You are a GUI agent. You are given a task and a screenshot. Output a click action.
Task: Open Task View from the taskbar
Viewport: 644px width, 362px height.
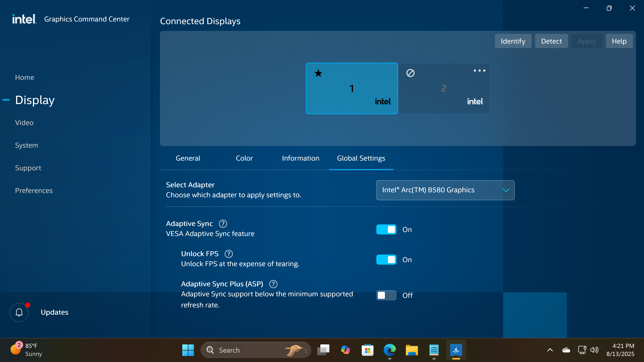pyautogui.click(x=323, y=350)
